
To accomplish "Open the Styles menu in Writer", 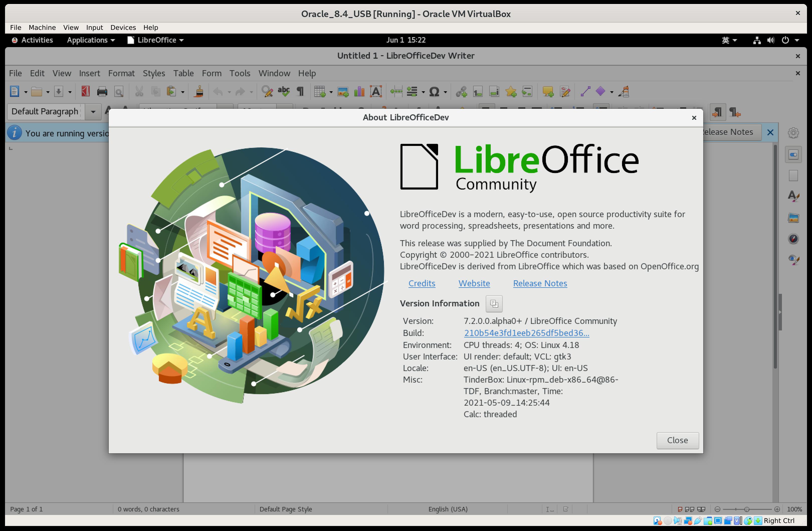I will click(x=154, y=73).
